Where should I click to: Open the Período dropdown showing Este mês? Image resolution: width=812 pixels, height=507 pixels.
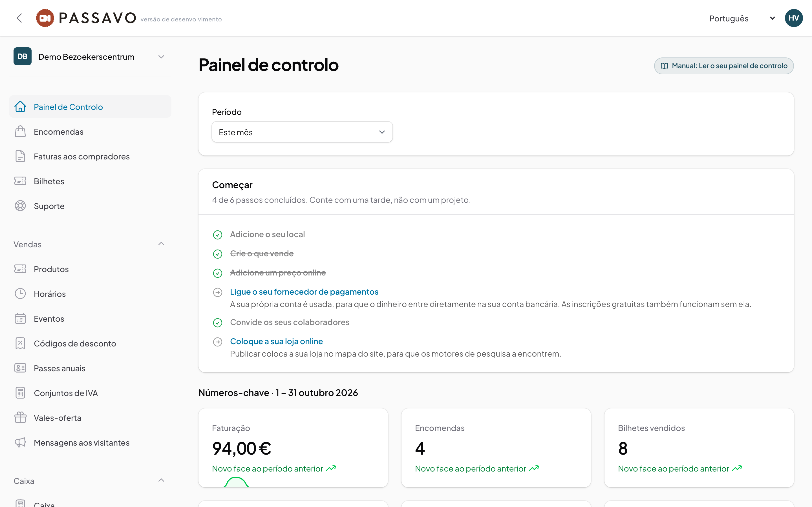pyautogui.click(x=302, y=132)
